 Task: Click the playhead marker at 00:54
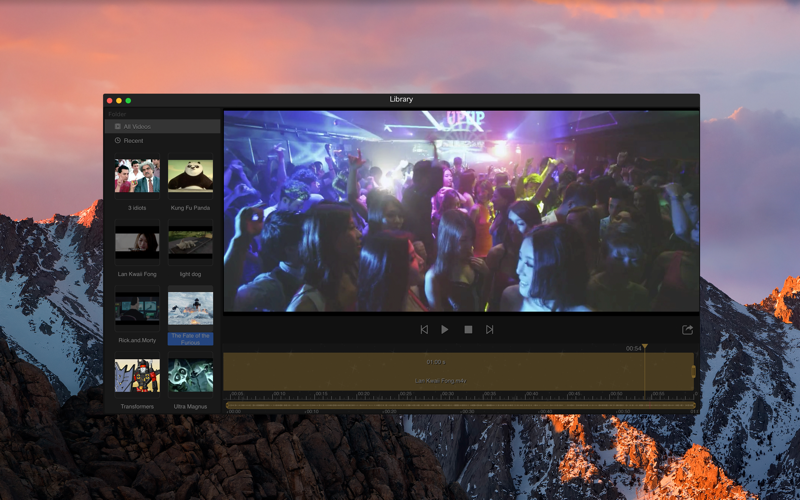pos(645,346)
